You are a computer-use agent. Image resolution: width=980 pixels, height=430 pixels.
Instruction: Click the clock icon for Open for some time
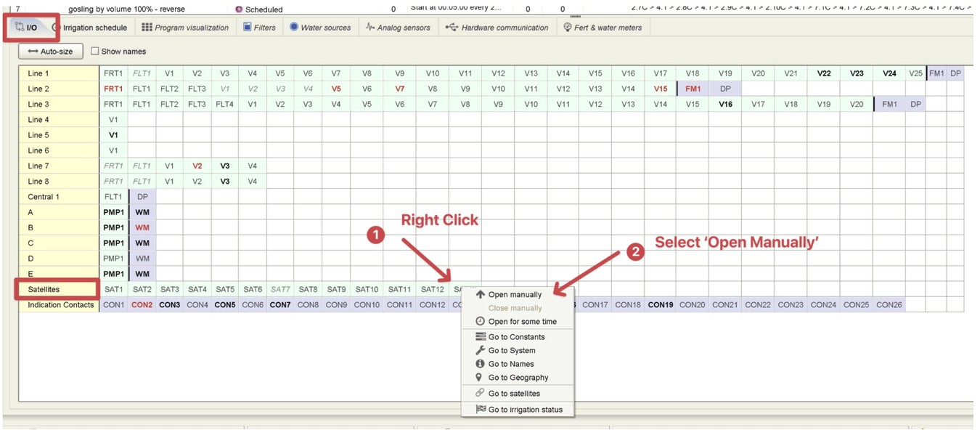(480, 322)
